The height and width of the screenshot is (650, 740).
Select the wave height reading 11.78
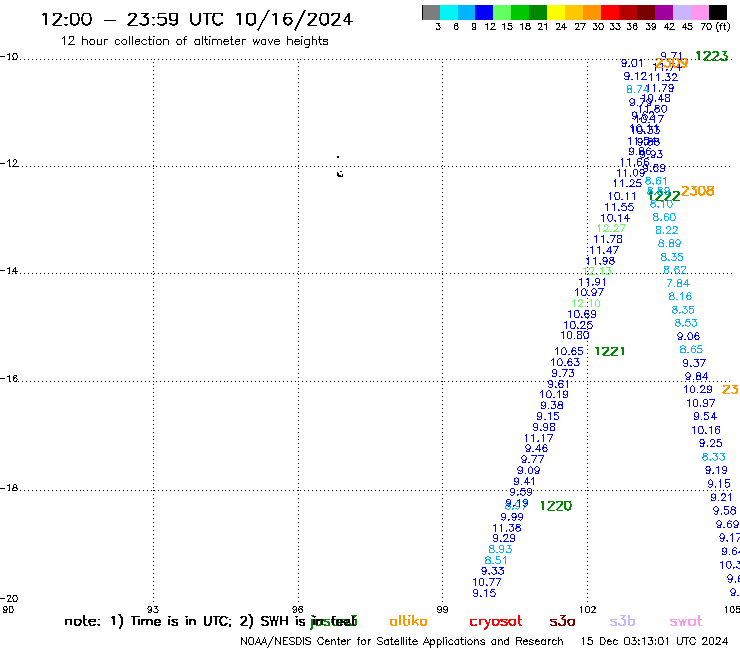(x=608, y=239)
